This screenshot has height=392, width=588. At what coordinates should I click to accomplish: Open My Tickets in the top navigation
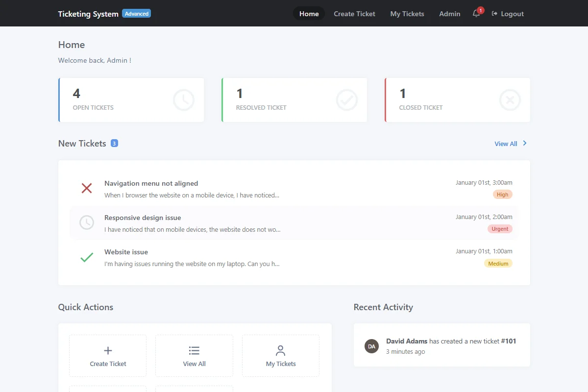tap(407, 14)
